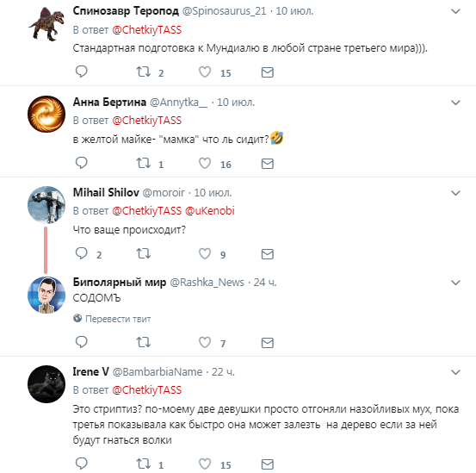The image size is (476, 473).
Task: View Irene V's black cat avatar
Action: click(x=46, y=384)
